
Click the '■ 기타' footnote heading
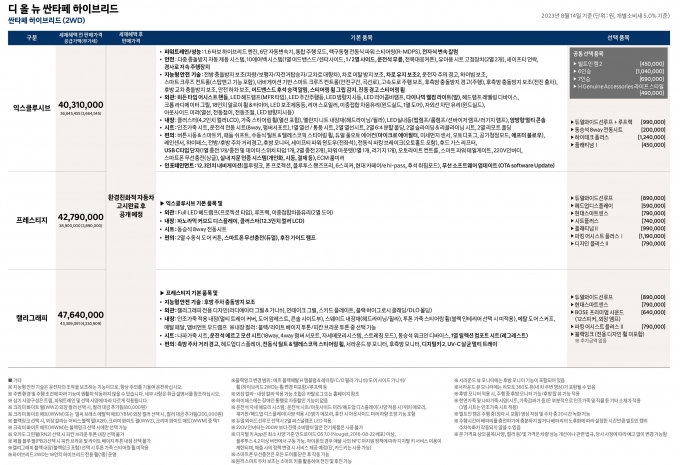click(x=15, y=380)
